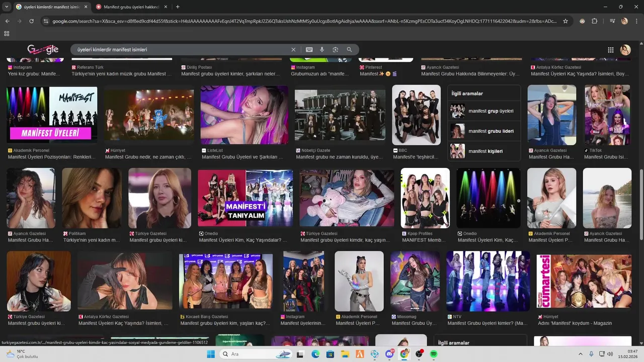This screenshot has width=644, height=362.
Task: Reload the Google search page
Action: [31, 21]
